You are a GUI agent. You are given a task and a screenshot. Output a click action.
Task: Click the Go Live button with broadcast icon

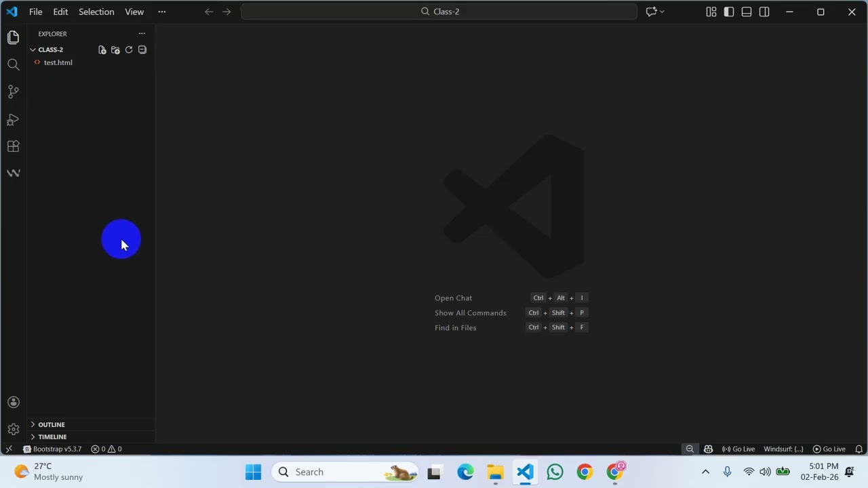pos(738,449)
